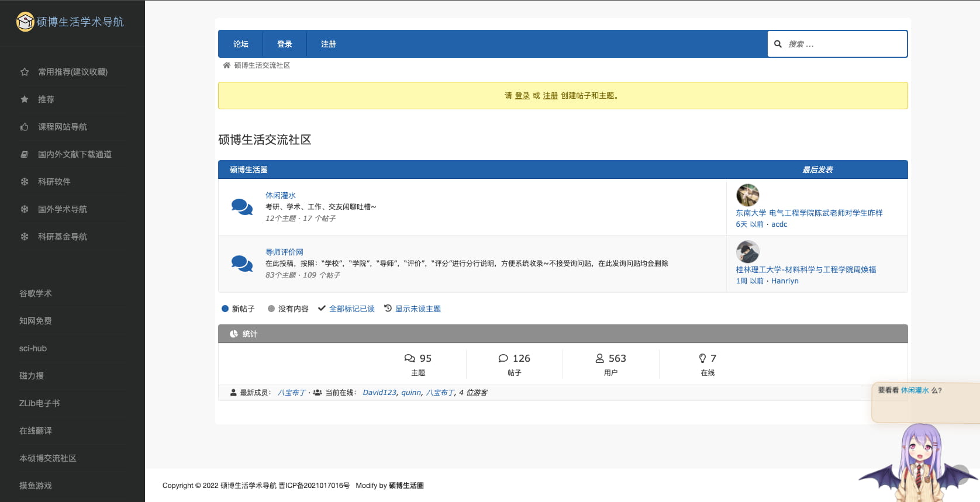
Task: Click the snowflake icon beside 科研基金导航
Action: click(25, 237)
